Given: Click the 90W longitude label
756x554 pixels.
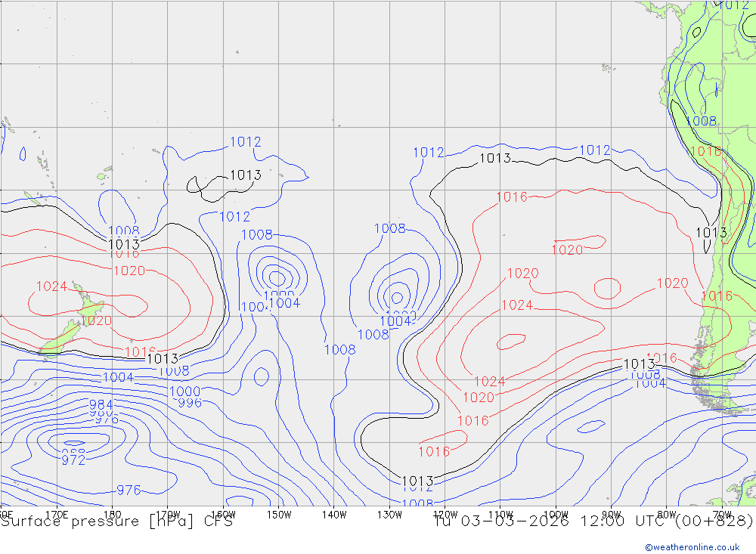Looking at the screenshot, I should tap(612, 515).
